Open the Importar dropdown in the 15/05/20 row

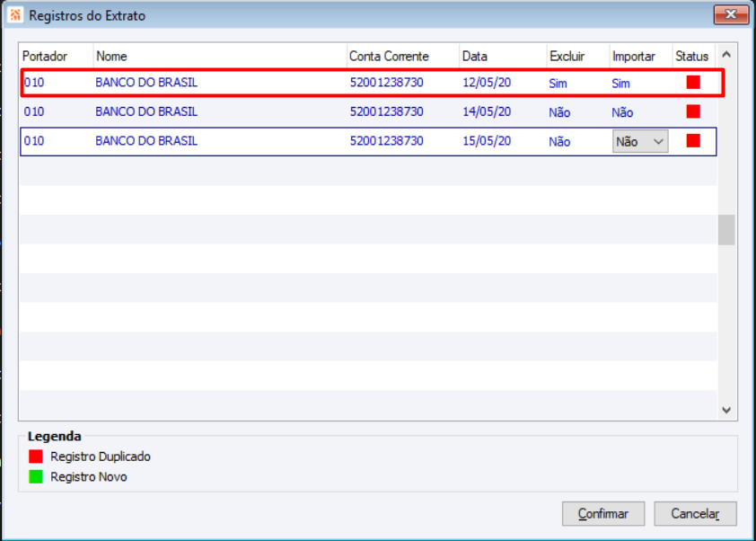coord(640,141)
